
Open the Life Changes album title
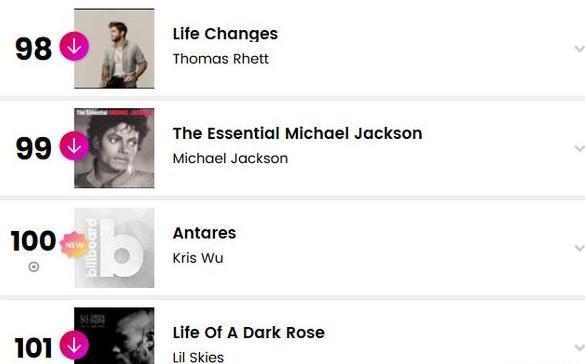point(225,34)
